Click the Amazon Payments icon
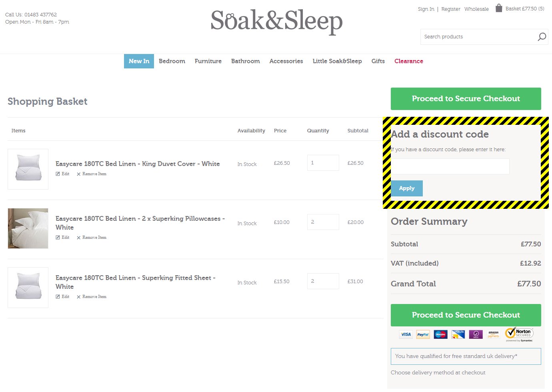This screenshot has width=552, height=392. (493, 334)
